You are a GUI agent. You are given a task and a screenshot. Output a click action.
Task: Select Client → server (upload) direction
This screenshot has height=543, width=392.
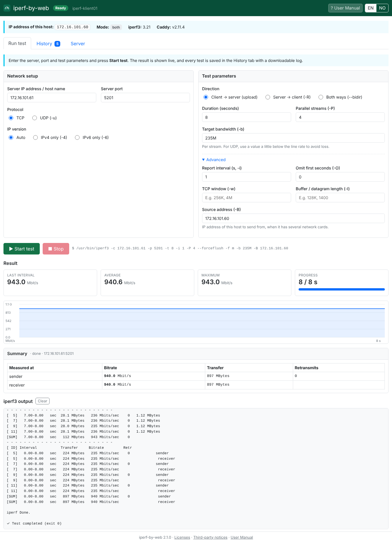206,97
